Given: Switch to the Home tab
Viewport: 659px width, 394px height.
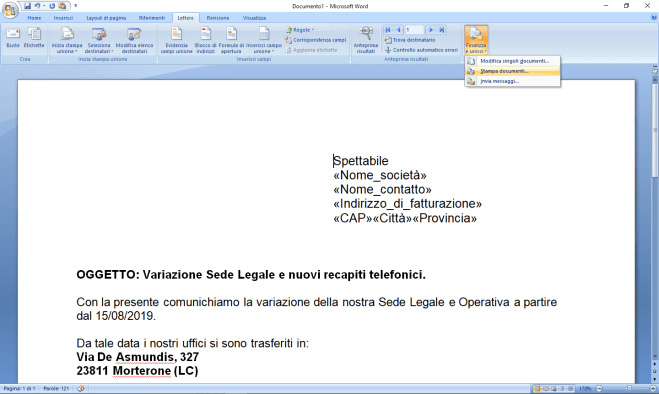Looking at the screenshot, I should click(x=34, y=18).
